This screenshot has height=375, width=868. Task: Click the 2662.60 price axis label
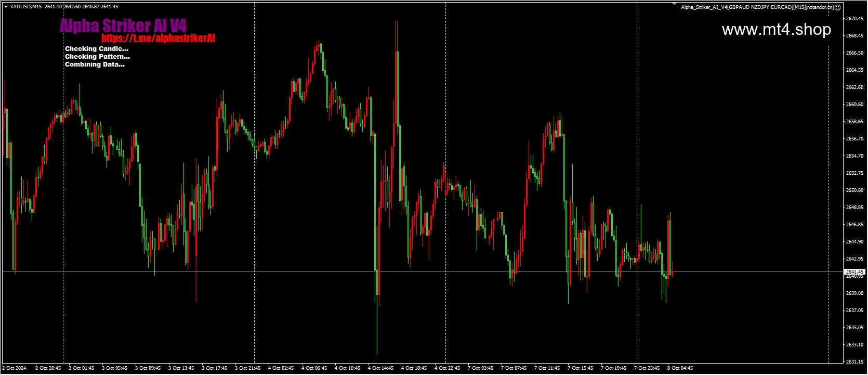pos(854,87)
